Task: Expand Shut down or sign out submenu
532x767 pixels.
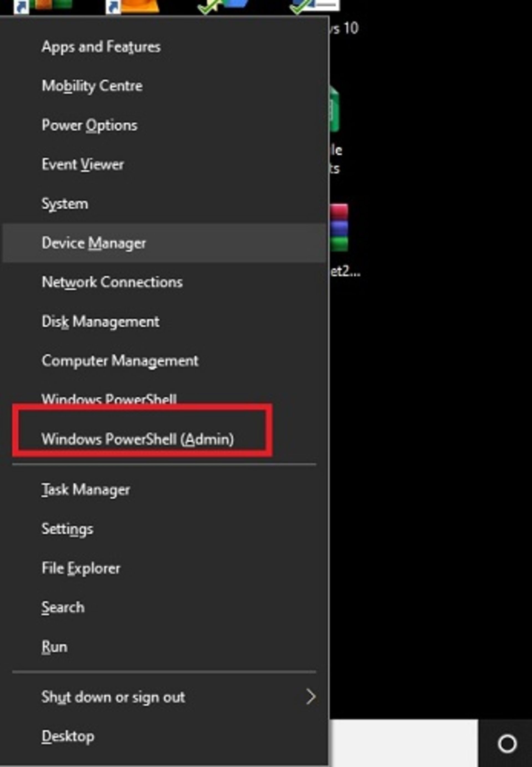Action: 164,697
